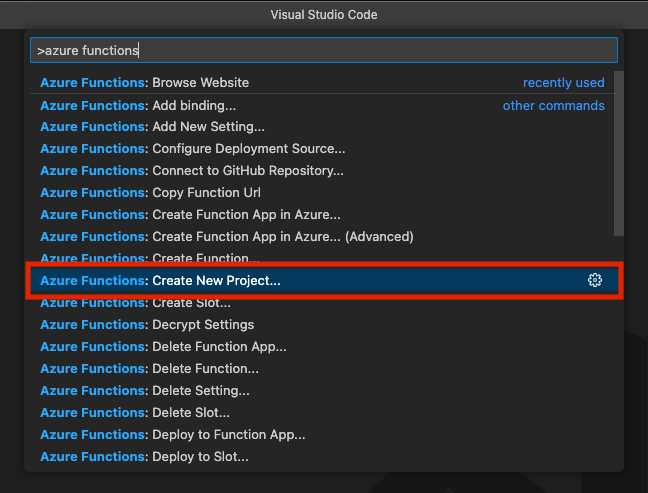
Task: Click the Visual Studio Code title bar text
Action: click(x=324, y=14)
